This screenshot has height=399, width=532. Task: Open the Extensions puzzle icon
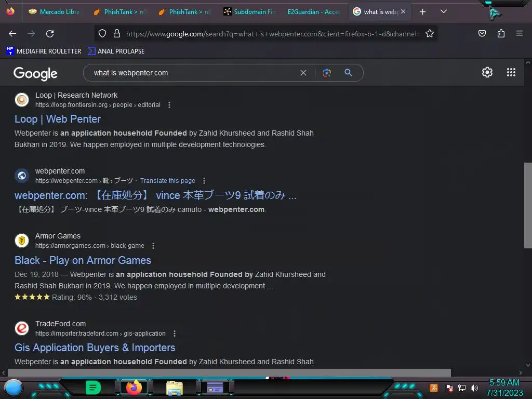pos(501,33)
